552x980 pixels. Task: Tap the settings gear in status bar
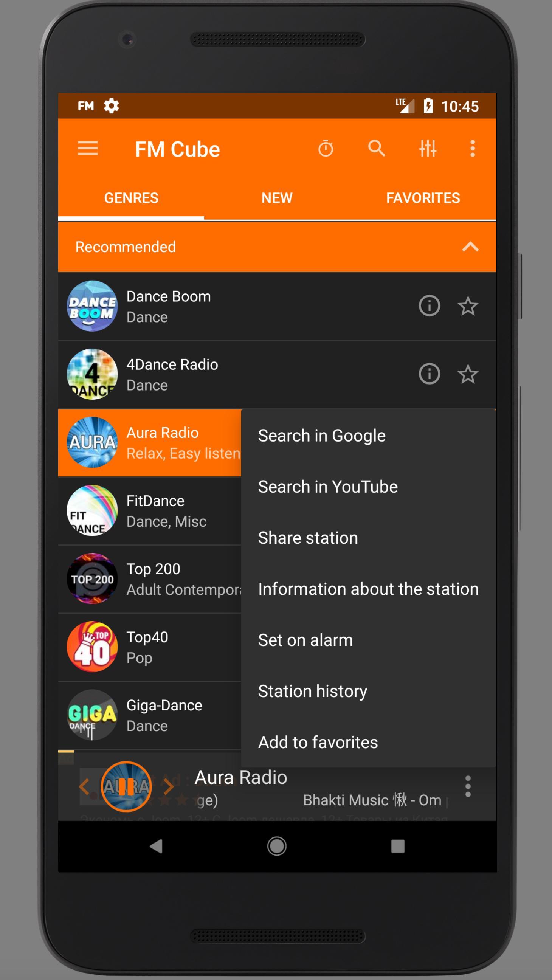pyautogui.click(x=111, y=106)
